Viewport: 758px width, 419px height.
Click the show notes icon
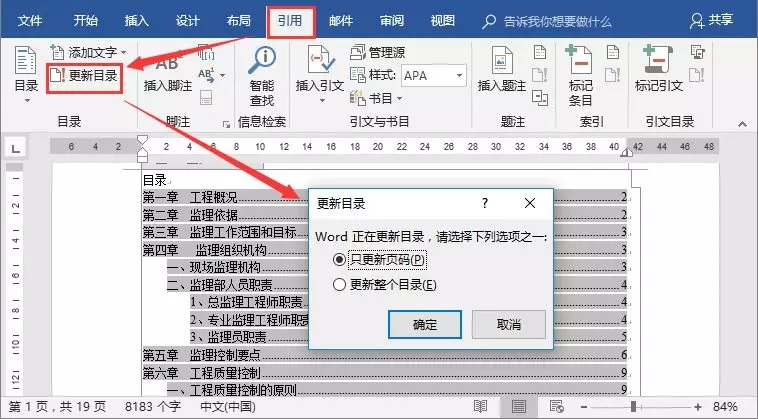206,97
